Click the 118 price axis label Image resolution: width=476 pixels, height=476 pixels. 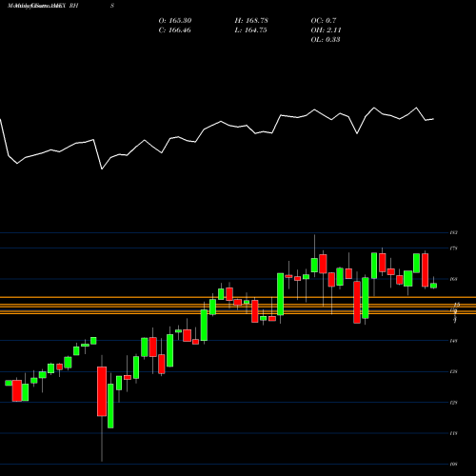click(x=453, y=433)
